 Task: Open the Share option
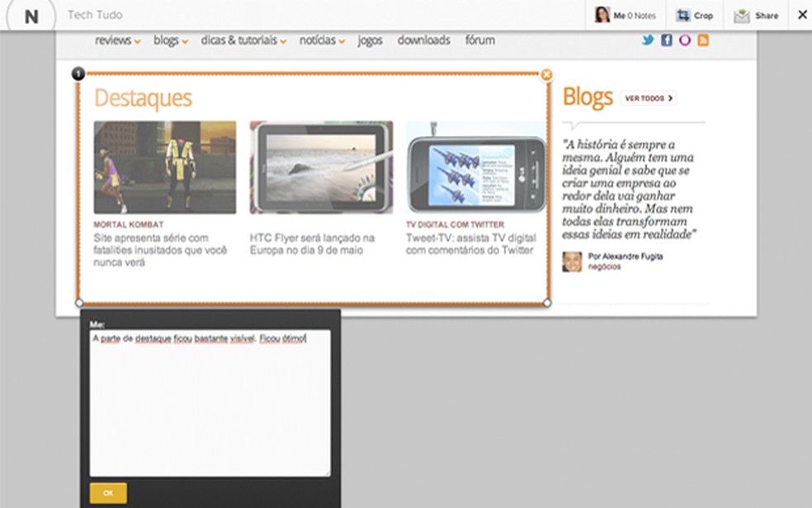point(756,16)
